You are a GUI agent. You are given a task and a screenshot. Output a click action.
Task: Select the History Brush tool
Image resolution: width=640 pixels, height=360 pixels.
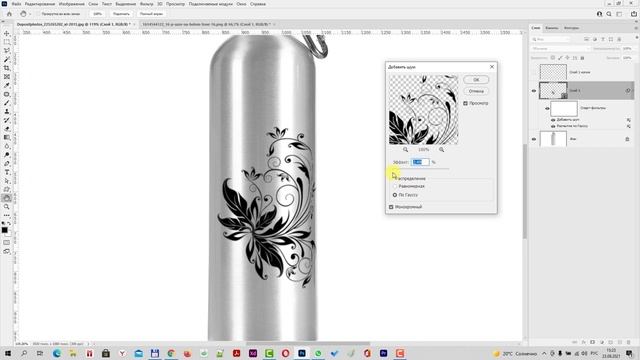(7, 120)
